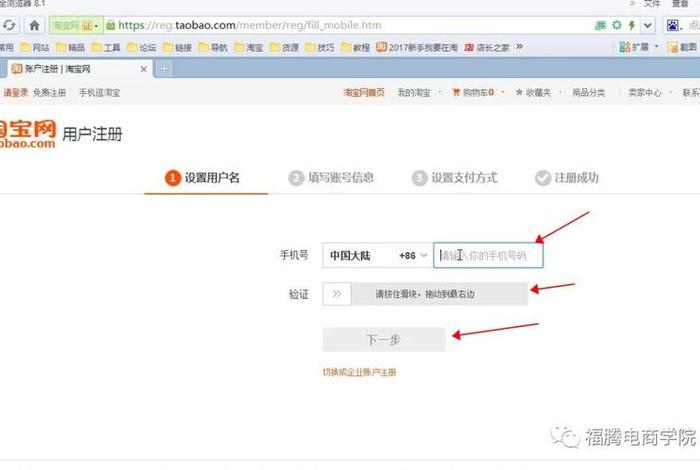This screenshot has height=470, width=700.
Task: Open the 淘宝 bookmark folder
Action: (249, 47)
